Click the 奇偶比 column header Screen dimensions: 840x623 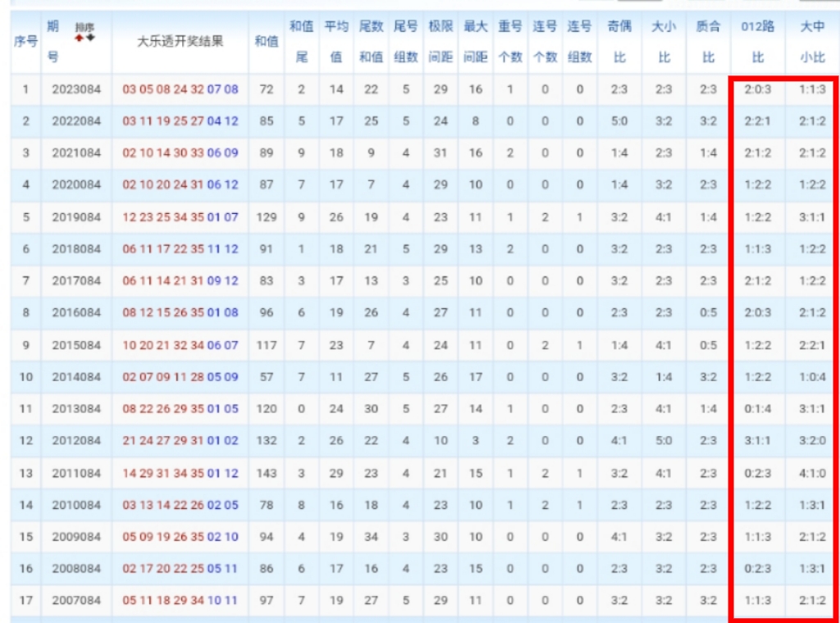(619, 42)
